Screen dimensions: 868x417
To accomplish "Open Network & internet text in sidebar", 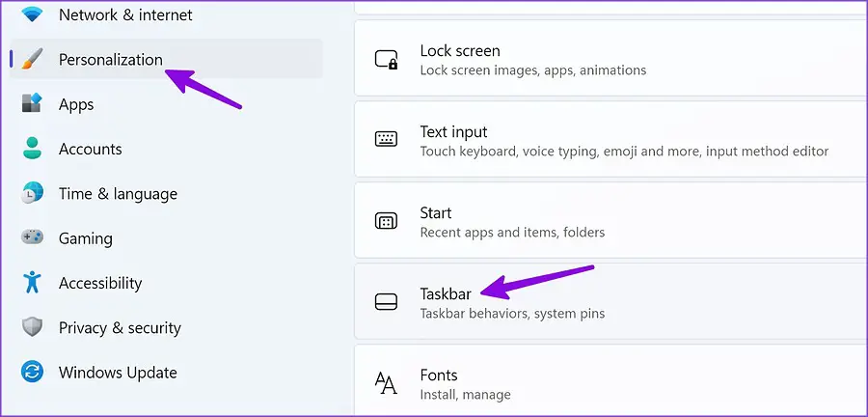I will click(125, 15).
